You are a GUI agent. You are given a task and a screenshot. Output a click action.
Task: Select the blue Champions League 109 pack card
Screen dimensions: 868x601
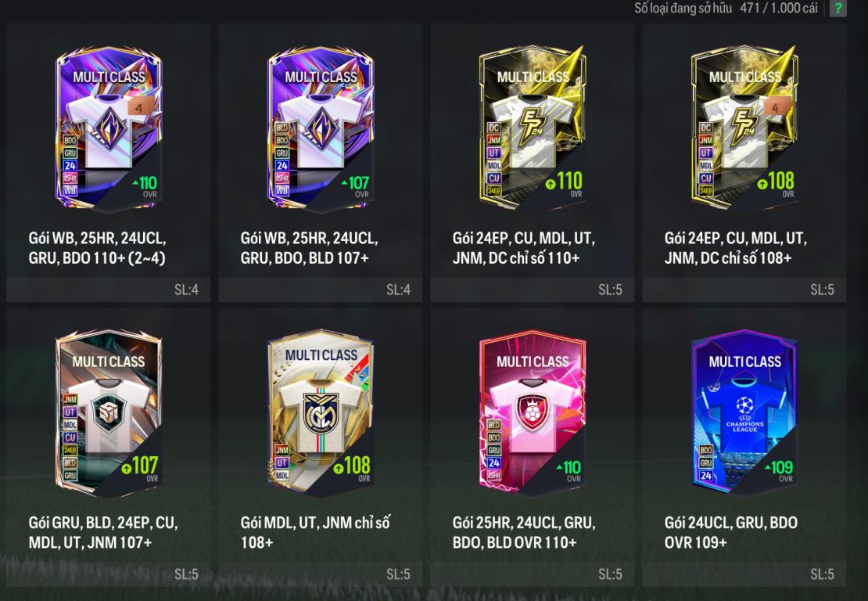tap(744, 412)
